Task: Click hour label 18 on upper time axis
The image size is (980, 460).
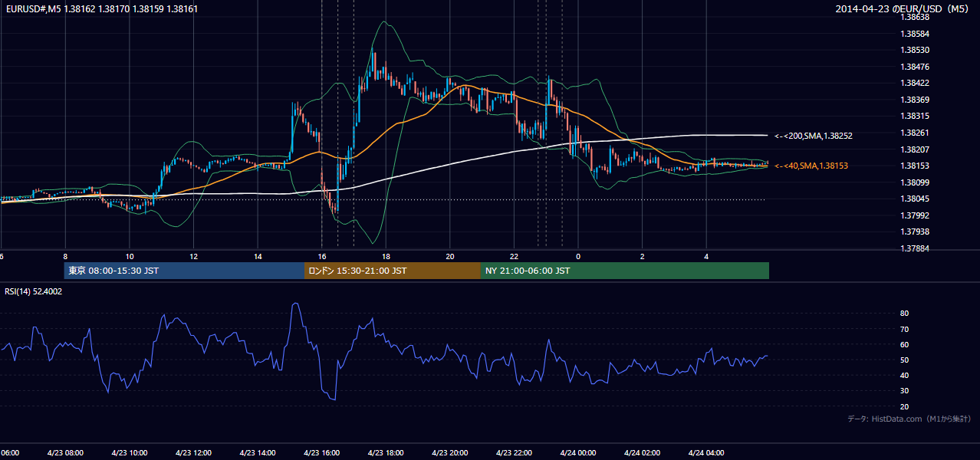Action: (386, 256)
